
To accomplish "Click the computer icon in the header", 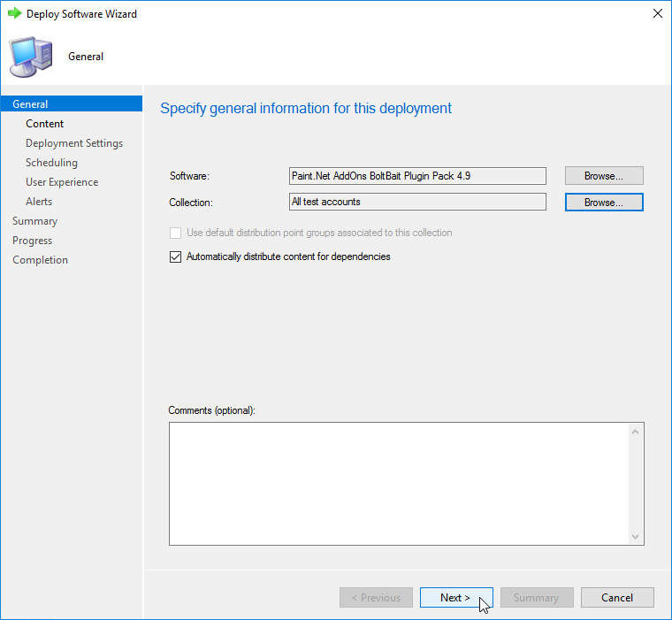I will pyautogui.click(x=30, y=57).
